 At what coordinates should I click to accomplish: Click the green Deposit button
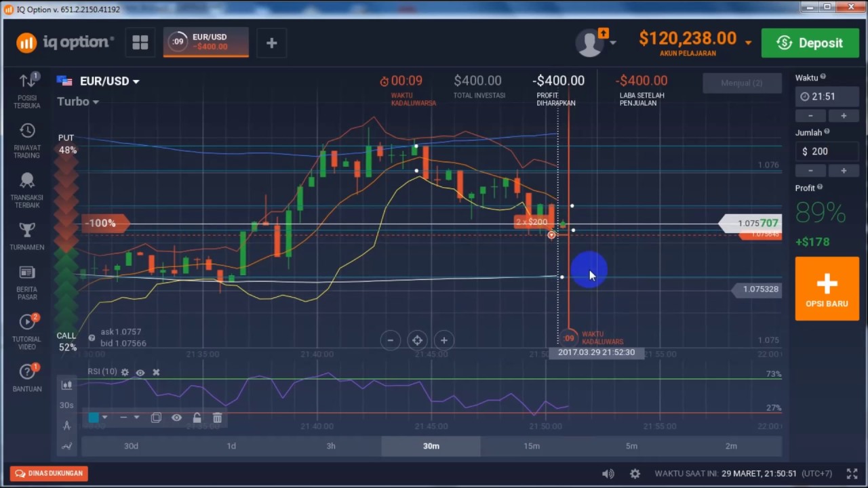point(810,43)
